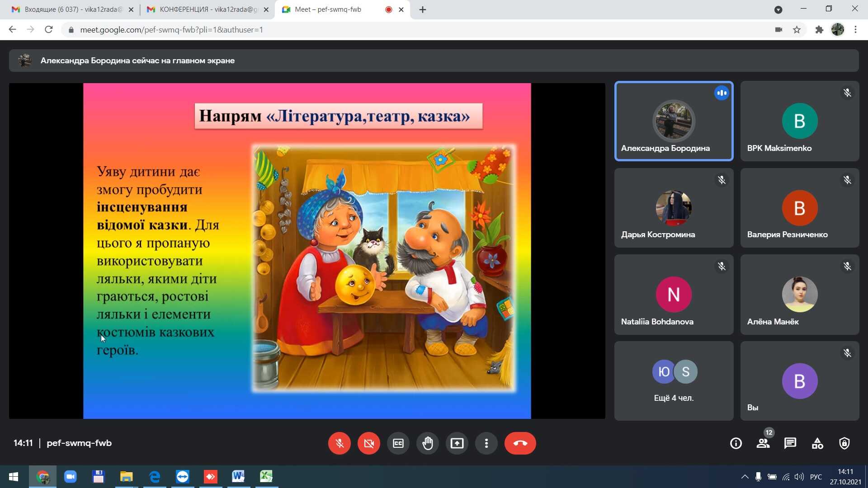Open network Wi-Fi tray icon

786,477
